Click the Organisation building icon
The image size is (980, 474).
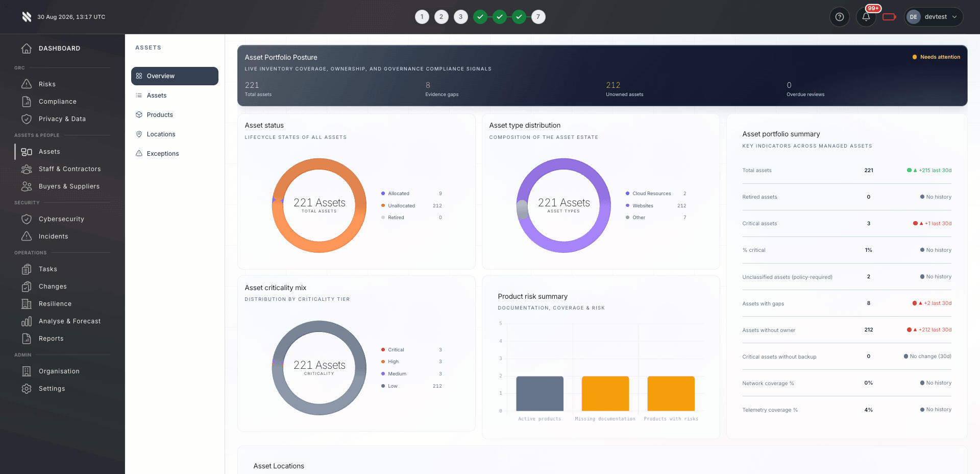click(27, 371)
